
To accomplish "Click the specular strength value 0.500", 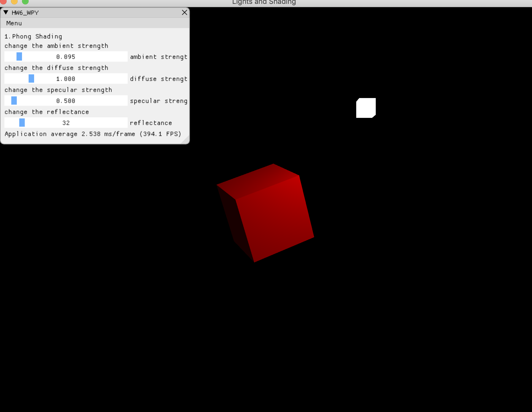I will pyautogui.click(x=66, y=101).
